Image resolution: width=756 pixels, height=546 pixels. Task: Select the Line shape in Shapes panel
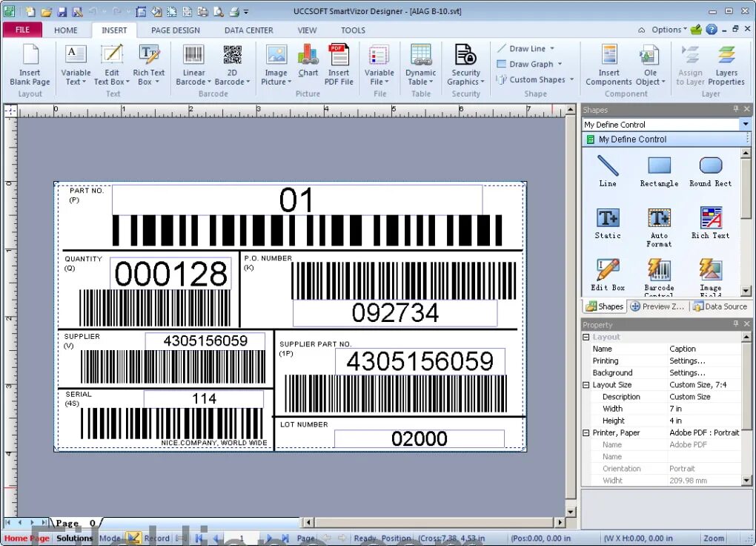pos(608,171)
